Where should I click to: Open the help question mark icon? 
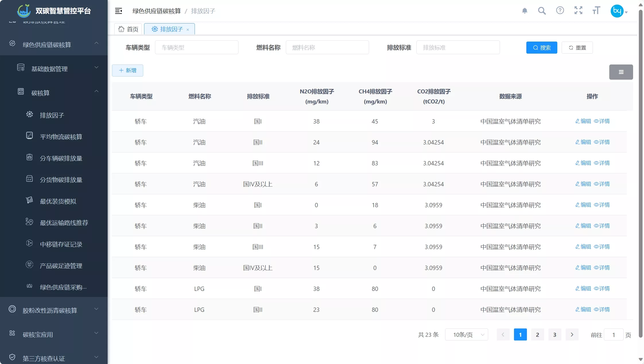coord(560,11)
